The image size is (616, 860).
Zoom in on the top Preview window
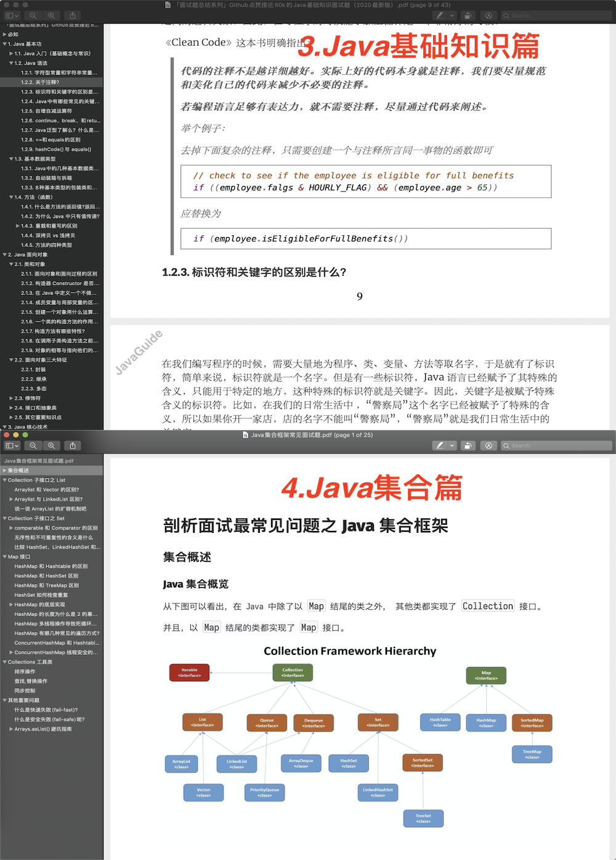pos(51,15)
